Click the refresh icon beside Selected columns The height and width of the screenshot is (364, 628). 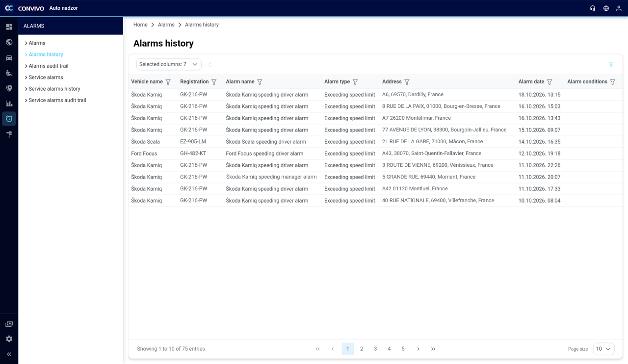pos(210,64)
